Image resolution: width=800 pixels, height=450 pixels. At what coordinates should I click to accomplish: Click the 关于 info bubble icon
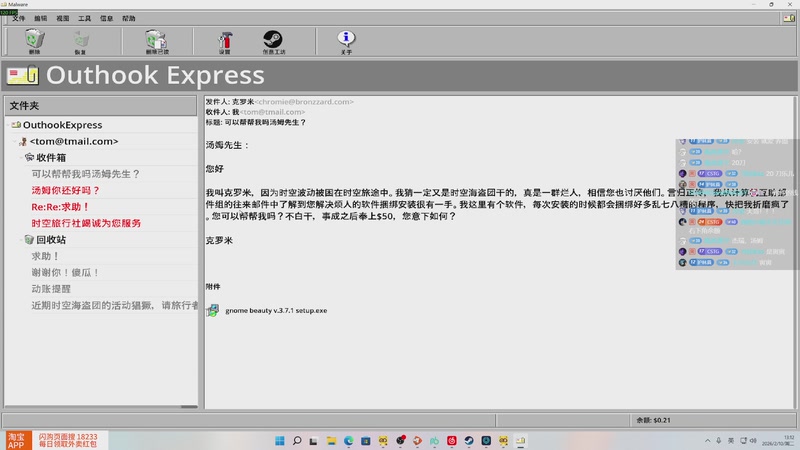click(346, 38)
